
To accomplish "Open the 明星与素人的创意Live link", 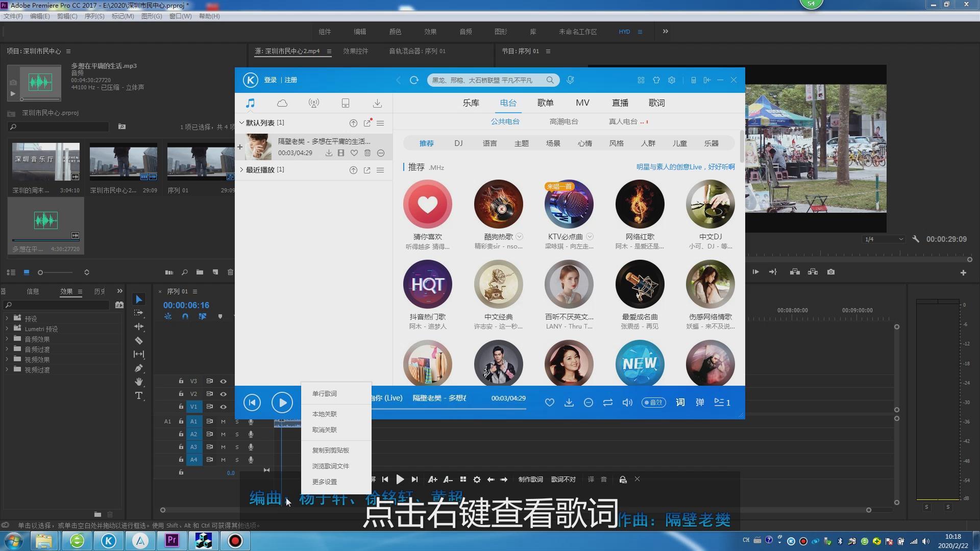I will click(x=685, y=167).
